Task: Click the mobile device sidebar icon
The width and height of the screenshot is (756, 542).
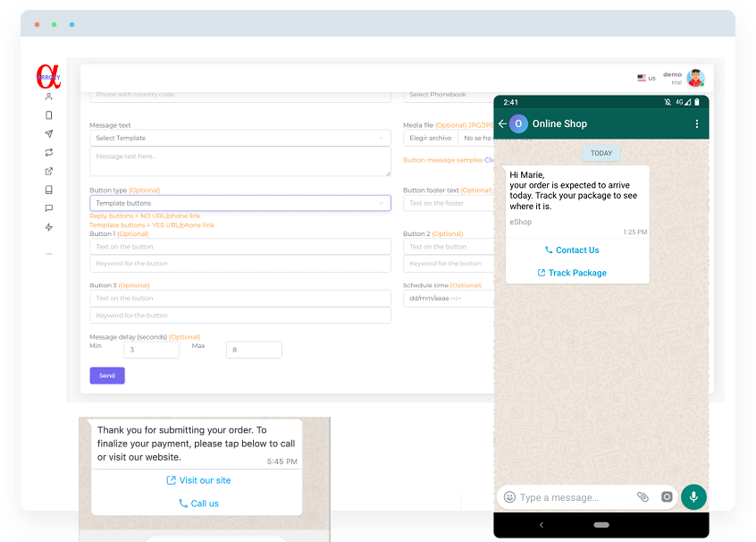Action: [49, 115]
